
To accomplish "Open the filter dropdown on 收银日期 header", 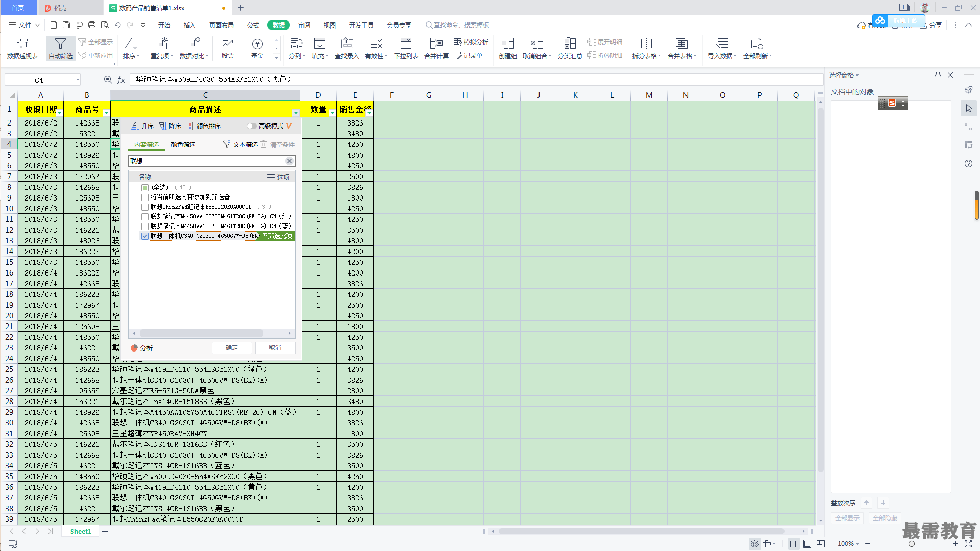I will [x=60, y=113].
